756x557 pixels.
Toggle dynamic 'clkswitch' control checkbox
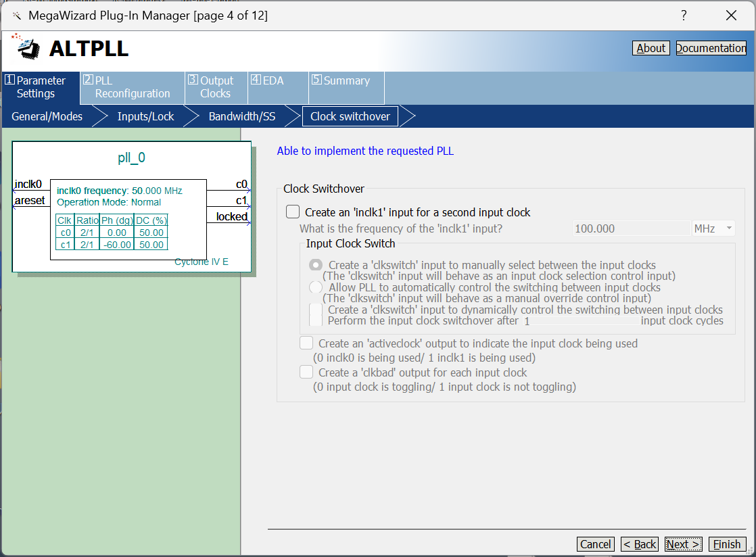click(316, 310)
